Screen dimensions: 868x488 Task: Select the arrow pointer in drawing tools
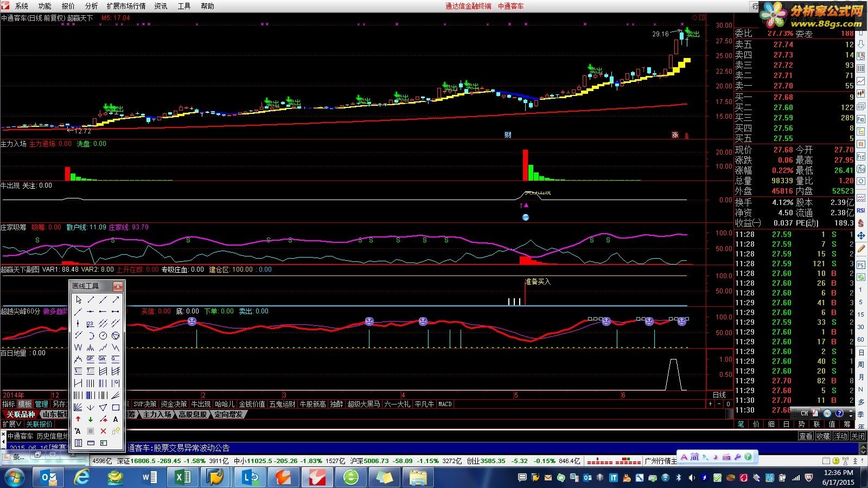pyautogui.click(x=78, y=300)
